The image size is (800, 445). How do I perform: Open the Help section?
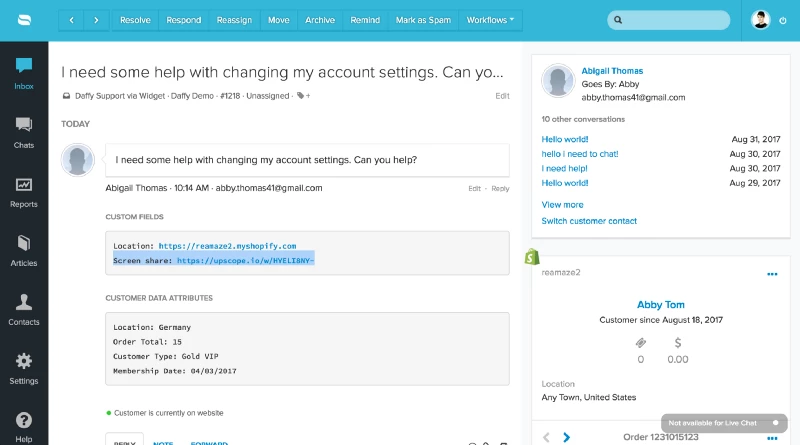[x=24, y=427]
